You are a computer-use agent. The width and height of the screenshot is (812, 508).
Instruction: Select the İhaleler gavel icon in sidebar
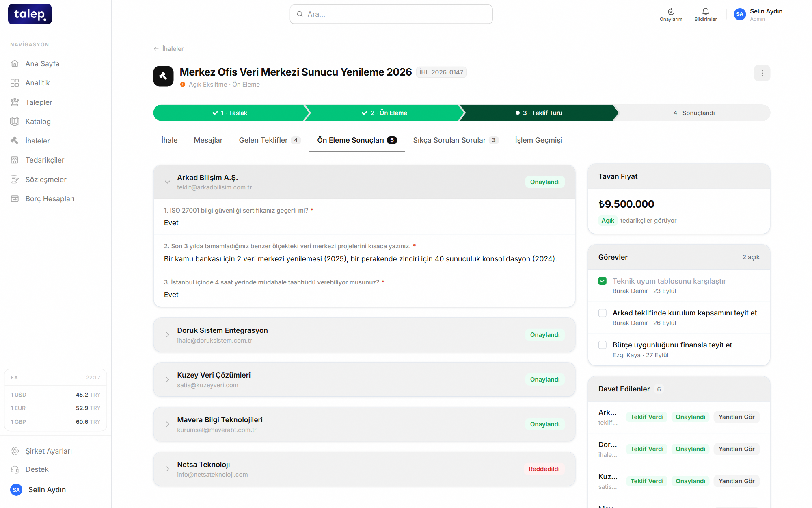15,141
